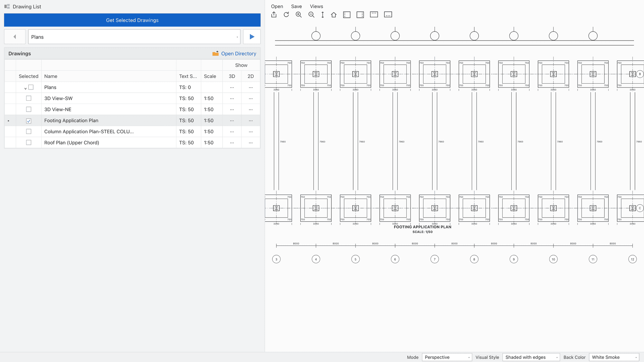
Task: Select the right-side view layout icon
Action: coord(360,14)
